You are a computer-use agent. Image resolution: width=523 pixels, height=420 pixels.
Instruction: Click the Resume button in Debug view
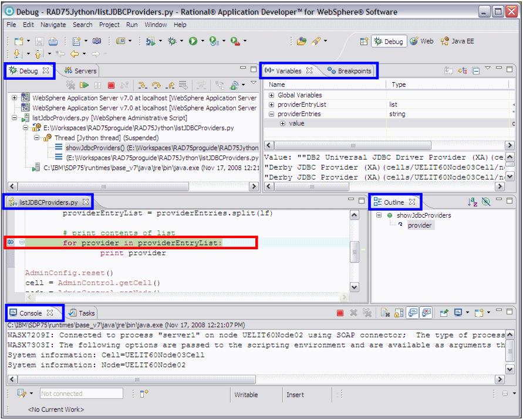[x=84, y=85]
